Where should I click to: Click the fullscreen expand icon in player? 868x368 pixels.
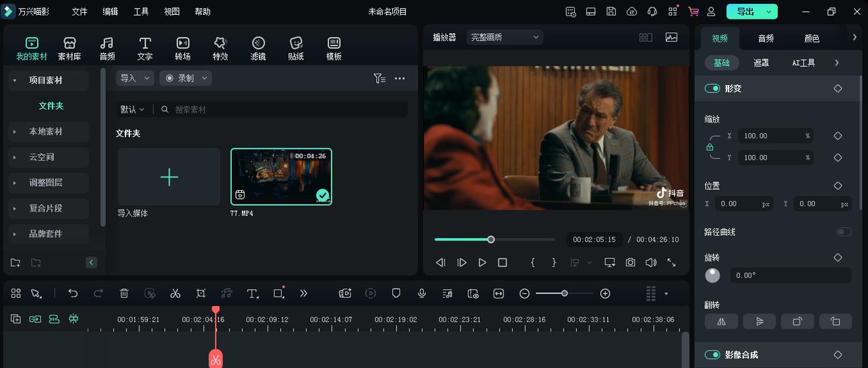671,262
